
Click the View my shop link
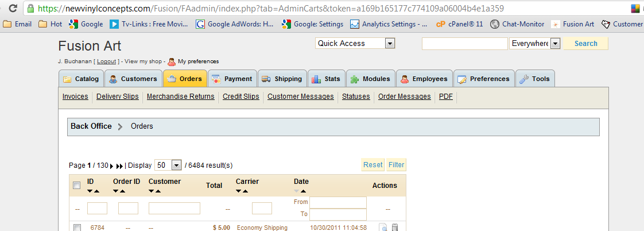point(143,61)
